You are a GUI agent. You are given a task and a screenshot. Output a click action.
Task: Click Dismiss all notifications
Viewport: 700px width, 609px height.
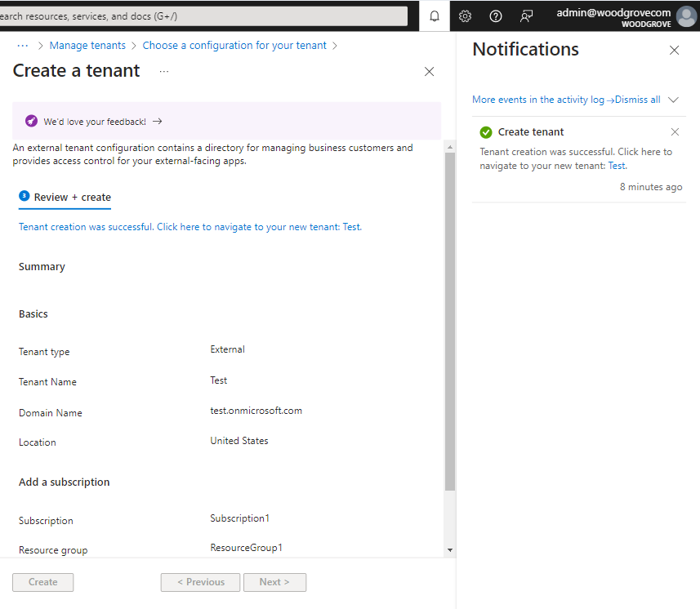pyautogui.click(x=637, y=100)
